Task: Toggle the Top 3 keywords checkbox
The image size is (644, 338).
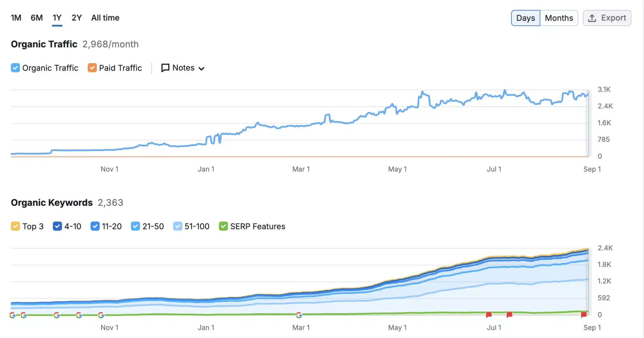Action: tap(15, 226)
